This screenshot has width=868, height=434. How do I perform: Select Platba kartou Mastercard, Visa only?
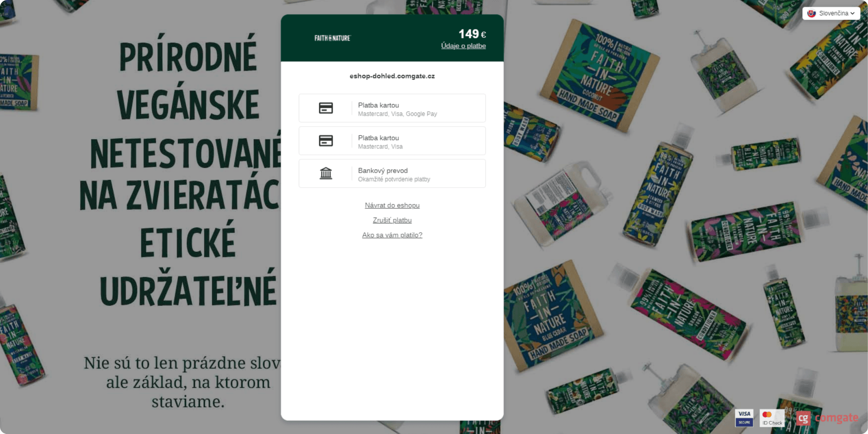click(392, 141)
